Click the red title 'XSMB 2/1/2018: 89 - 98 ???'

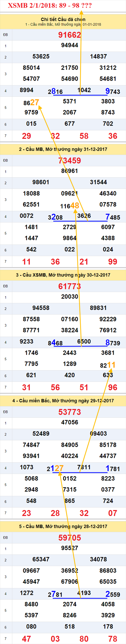click(50, 5)
